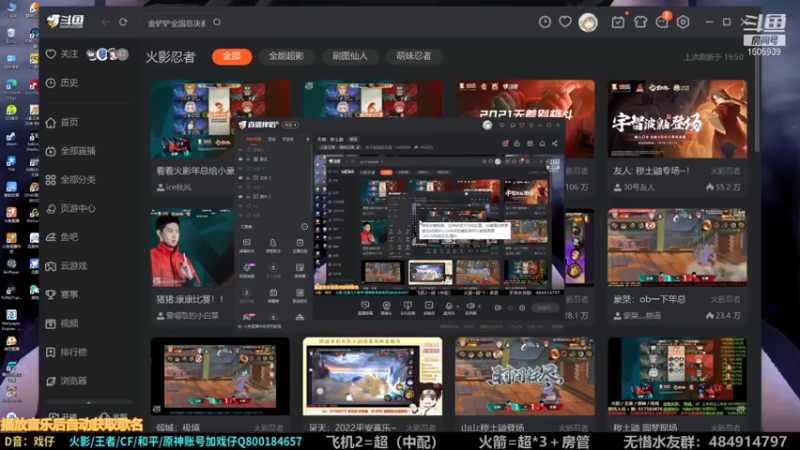This screenshot has width=800, height=450.
Task: Open 历史 in the Douyu sidebar
Action: tap(62, 83)
